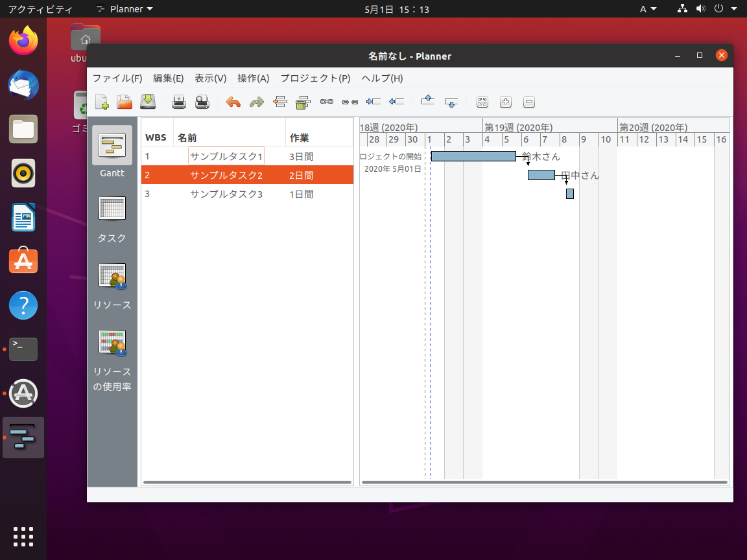Open the Print preview icon
Viewport: 747px width, 560px height.
coord(202,102)
